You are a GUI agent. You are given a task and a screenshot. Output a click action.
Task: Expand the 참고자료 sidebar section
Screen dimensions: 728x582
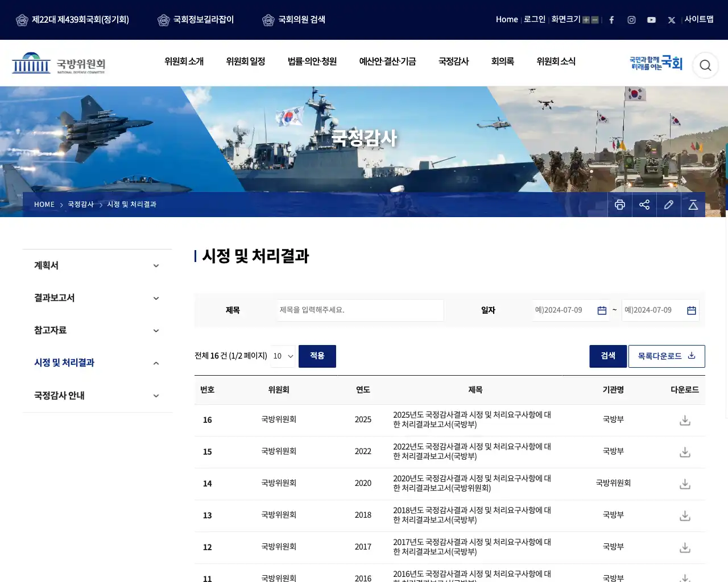(97, 330)
